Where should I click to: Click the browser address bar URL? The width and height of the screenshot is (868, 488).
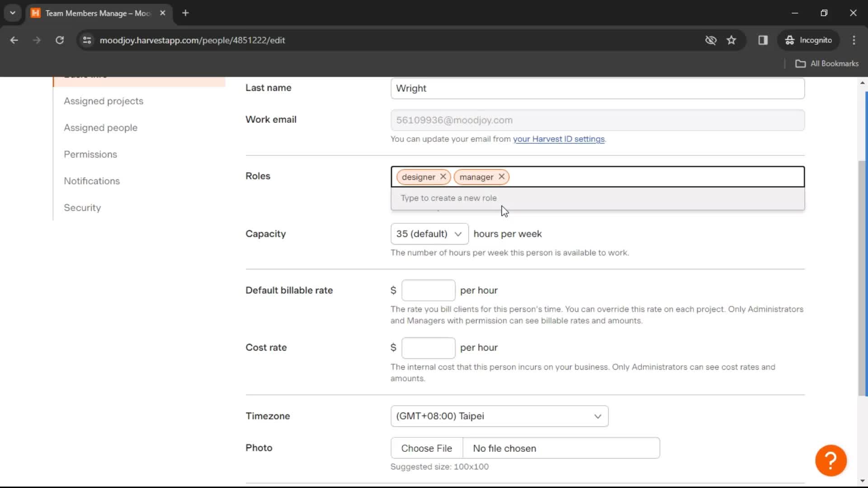click(x=192, y=40)
